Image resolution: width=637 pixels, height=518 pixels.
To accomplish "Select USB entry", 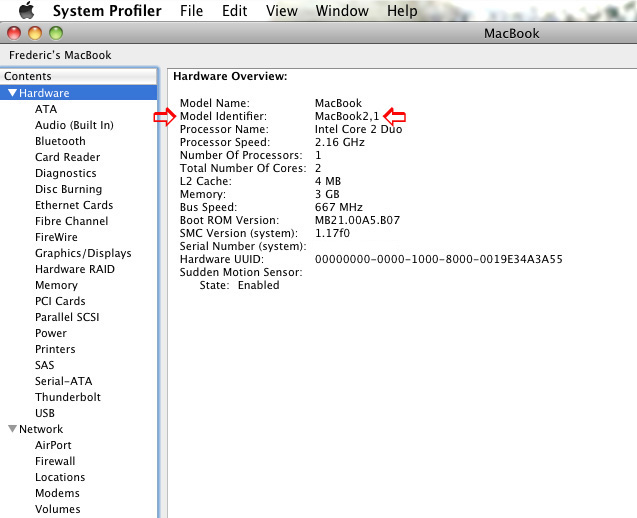I will point(45,413).
